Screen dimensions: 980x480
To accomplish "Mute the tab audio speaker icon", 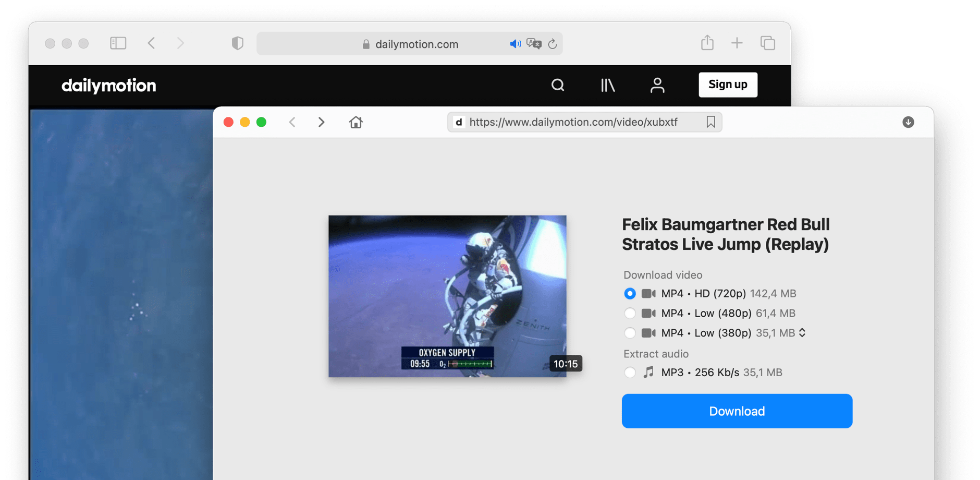I will pos(515,44).
